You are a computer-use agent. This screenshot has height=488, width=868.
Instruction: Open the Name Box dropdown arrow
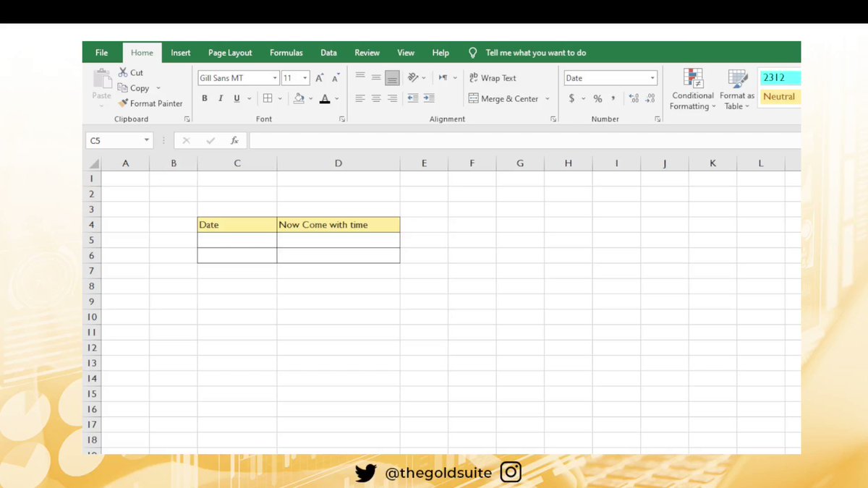(146, 140)
